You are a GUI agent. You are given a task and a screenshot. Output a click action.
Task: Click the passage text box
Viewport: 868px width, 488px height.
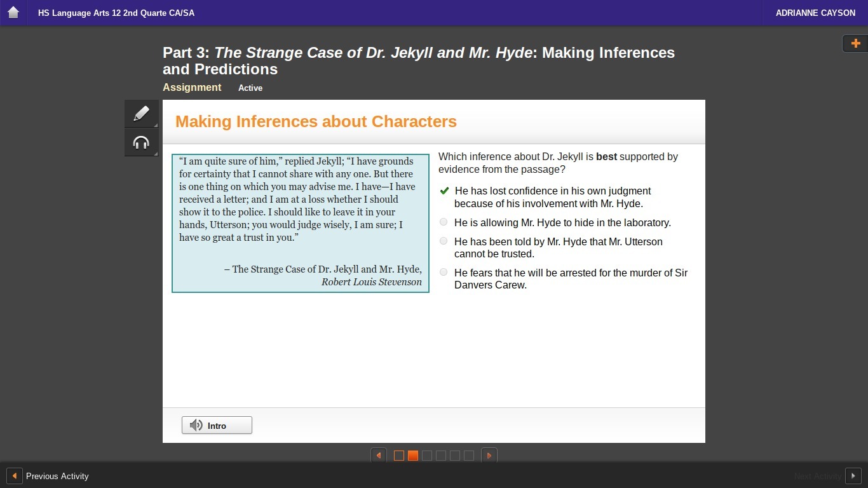click(300, 222)
